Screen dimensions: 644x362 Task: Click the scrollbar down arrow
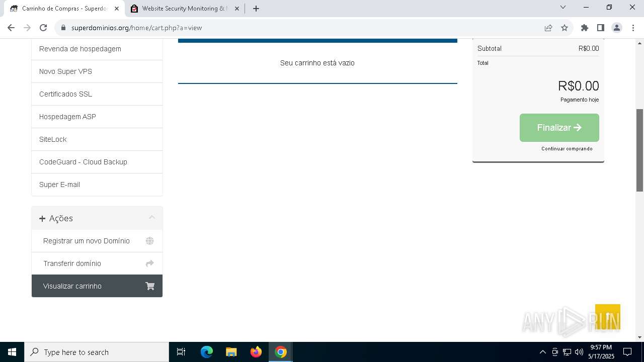640,337
